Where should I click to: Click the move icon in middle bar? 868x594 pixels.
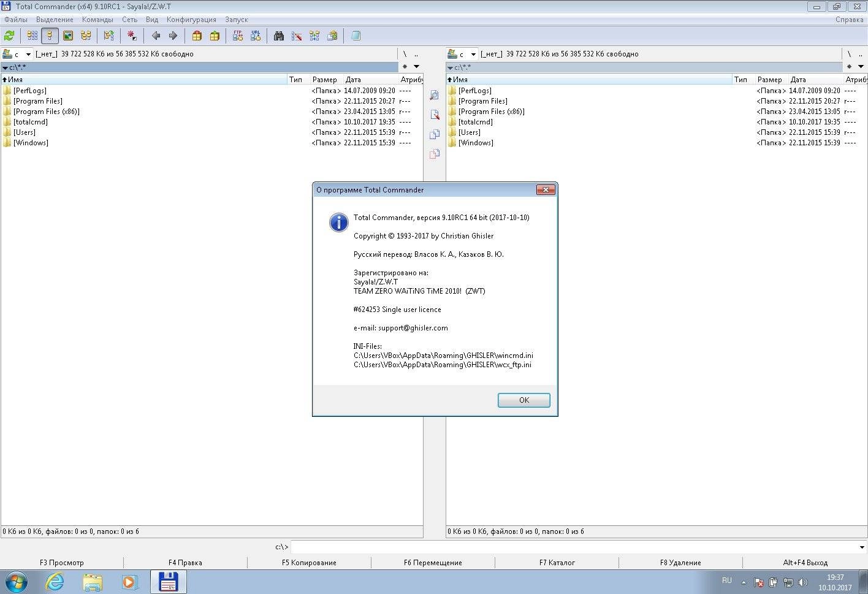click(x=435, y=154)
